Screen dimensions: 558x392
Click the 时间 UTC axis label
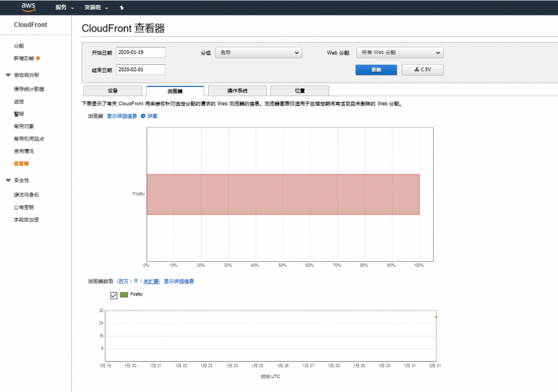pyautogui.click(x=270, y=376)
